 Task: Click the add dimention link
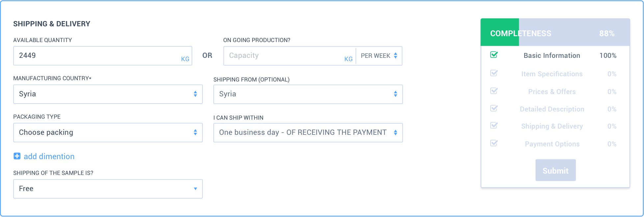[49, 157]
